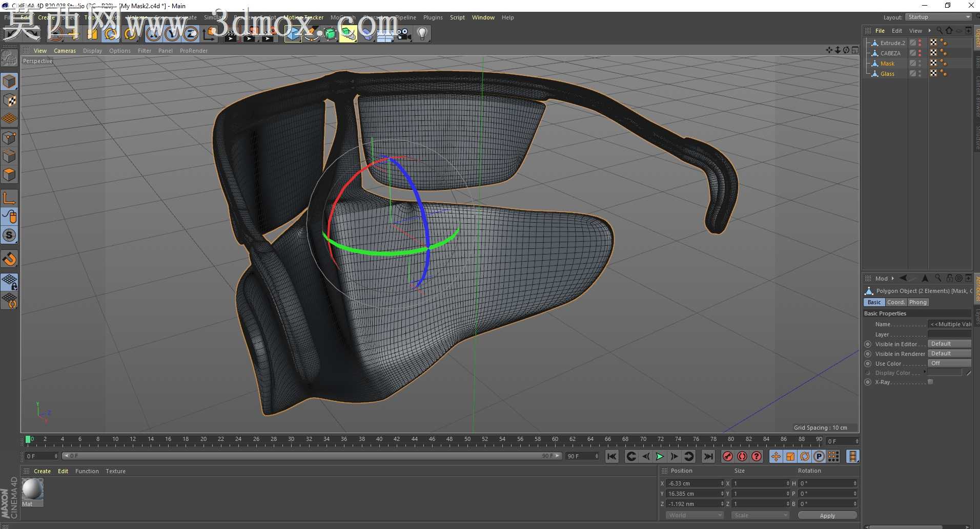Open the Script menu in the main menu bar
This screenshot has height=529, width=980.
click(457, 17)
